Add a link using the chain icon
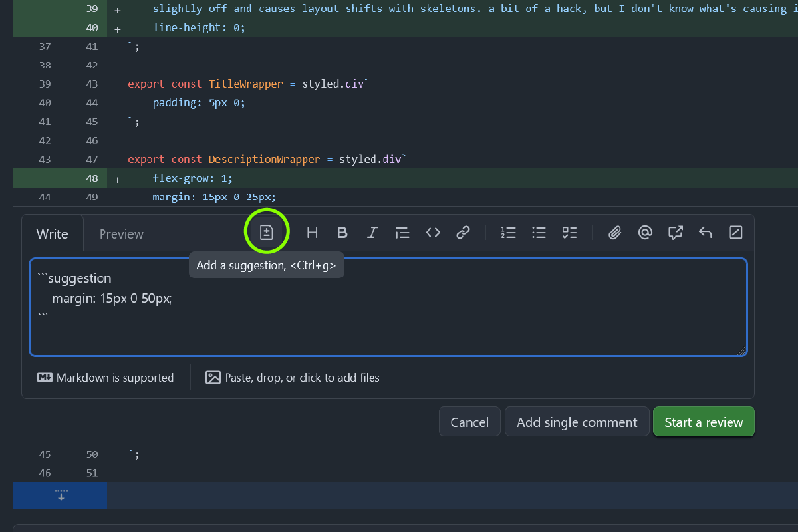798x532 pixels. pos(463,232)
